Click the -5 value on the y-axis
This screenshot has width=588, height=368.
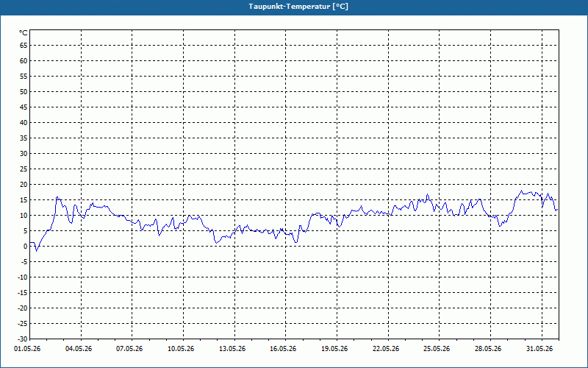[x=24, y=262]
